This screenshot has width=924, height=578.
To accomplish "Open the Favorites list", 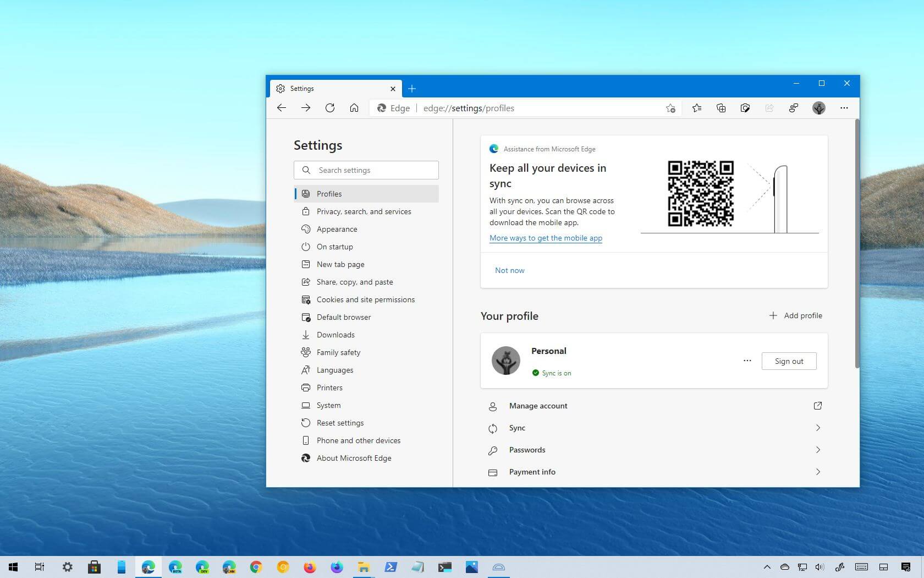I will click(697, 108).
